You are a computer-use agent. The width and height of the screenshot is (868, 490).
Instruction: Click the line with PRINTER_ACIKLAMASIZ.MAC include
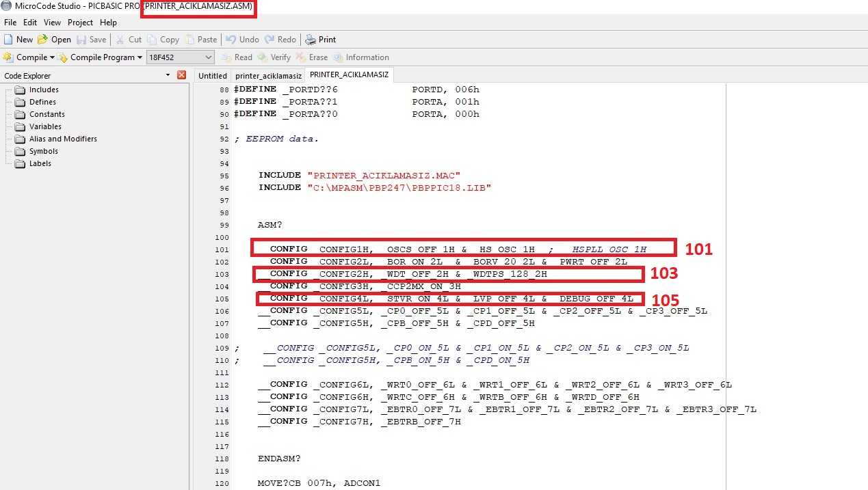pyautogui.click(x=360, y=175)
